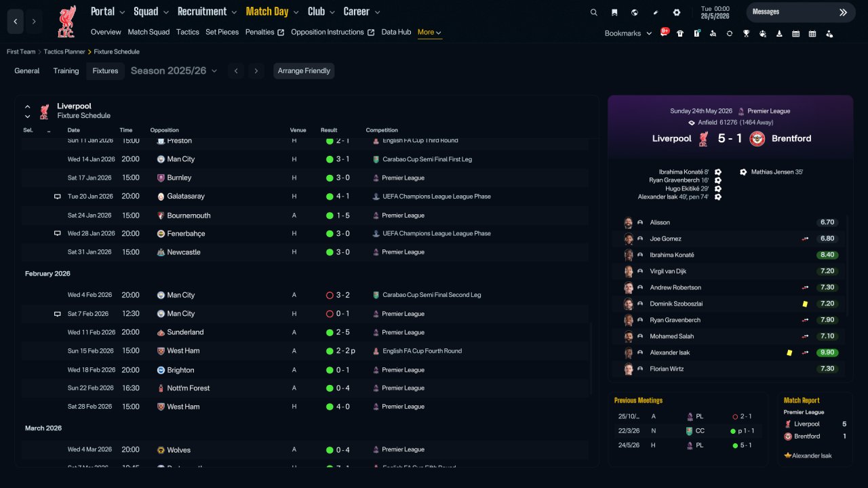Click the second calendar bookmark icon
868x488 pixels.
pyautogui.click(x=812, y=33)
